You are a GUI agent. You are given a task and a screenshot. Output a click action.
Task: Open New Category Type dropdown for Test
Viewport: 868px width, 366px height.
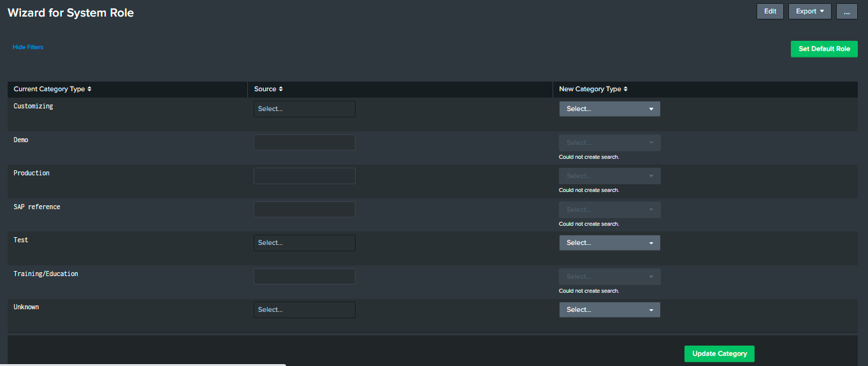coord(609,243)
